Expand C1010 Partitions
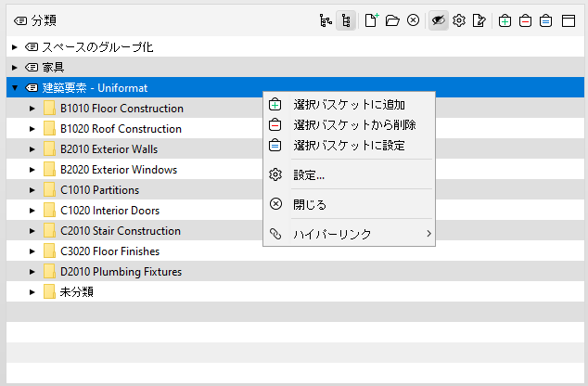Image resolution: width=588 pixels, height=386 pixels. tap(32, 190)
